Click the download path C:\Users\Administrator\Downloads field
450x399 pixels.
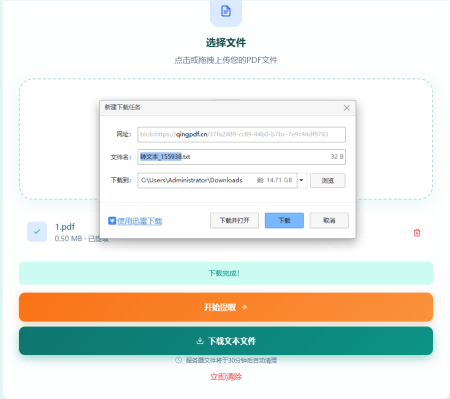[217, 180]
